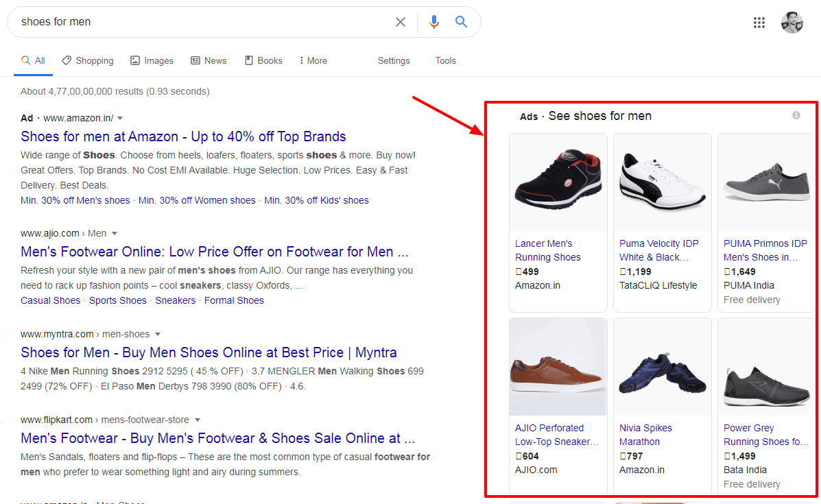Viewport: 821px width, 504px height.
Task: Click the AJIO.com seller name
Action: click(x=536, y=470)
